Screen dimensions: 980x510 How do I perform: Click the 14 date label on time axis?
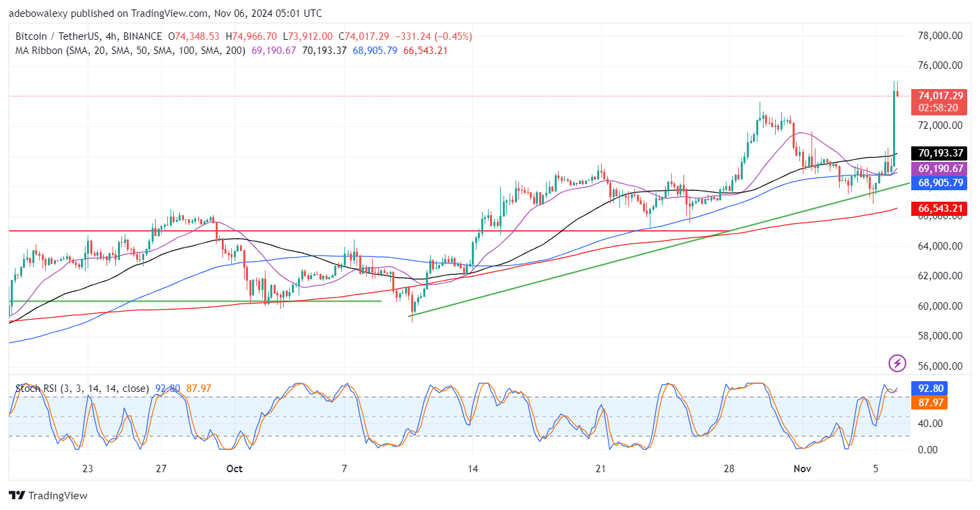point(472,469)
